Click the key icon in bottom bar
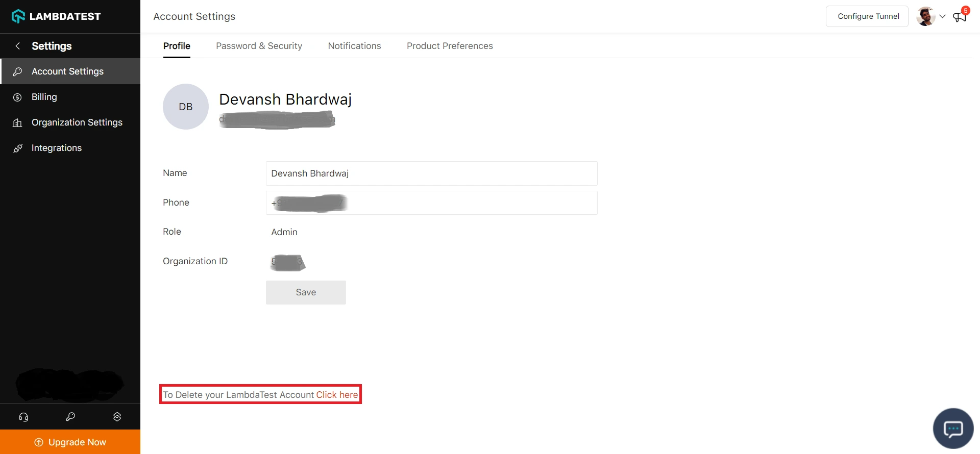980x454 pixels. point(70,417)
